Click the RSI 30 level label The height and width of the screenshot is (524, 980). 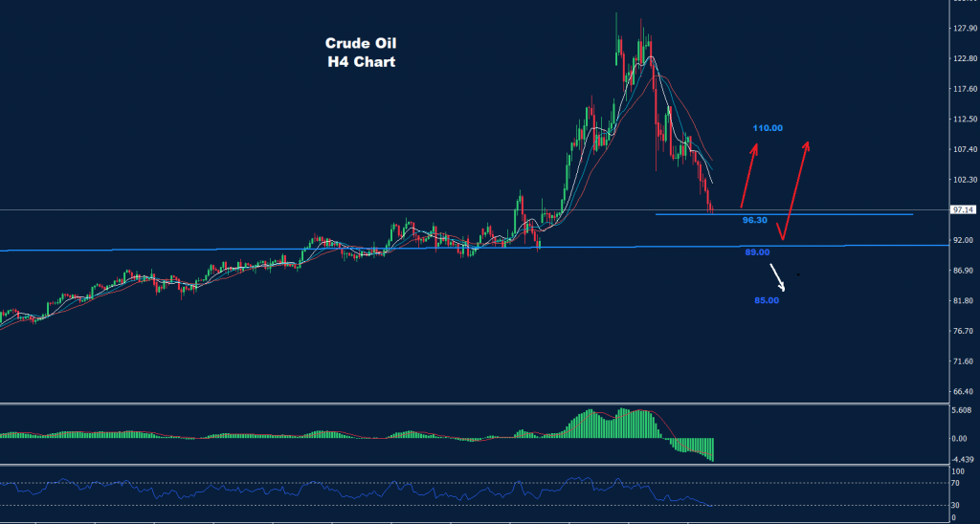(955, 505)
